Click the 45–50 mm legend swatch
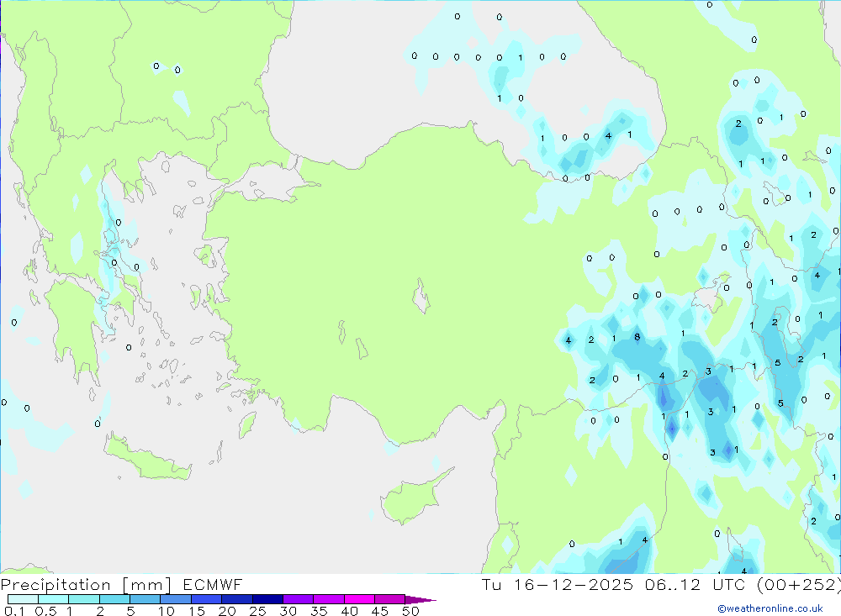The height and width of the screenshot is (616, 841). (x=390, y=599)
